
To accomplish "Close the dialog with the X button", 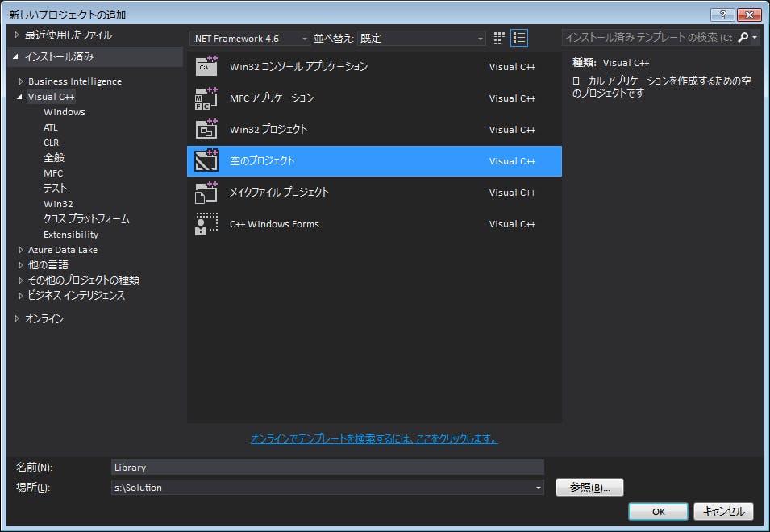I will [x=749, y=15].
